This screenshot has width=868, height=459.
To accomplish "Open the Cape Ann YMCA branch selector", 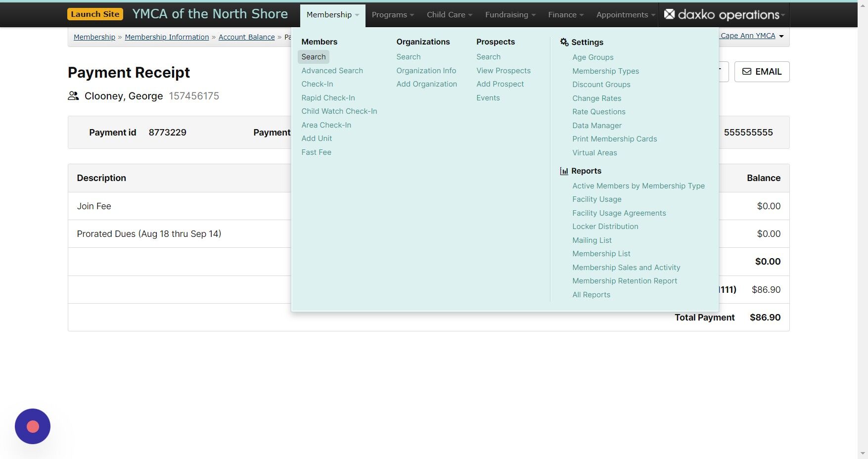I will tap(752, 36).
